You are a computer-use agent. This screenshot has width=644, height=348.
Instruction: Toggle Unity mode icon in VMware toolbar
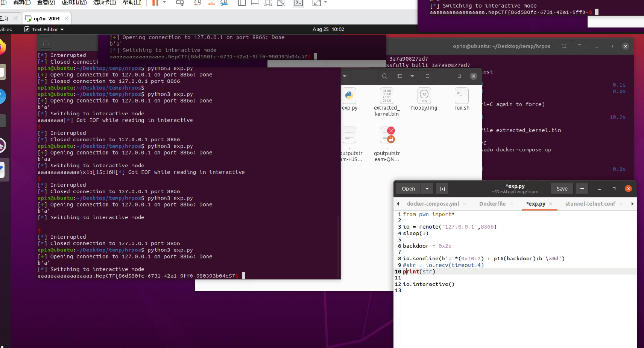click(281, 3)
